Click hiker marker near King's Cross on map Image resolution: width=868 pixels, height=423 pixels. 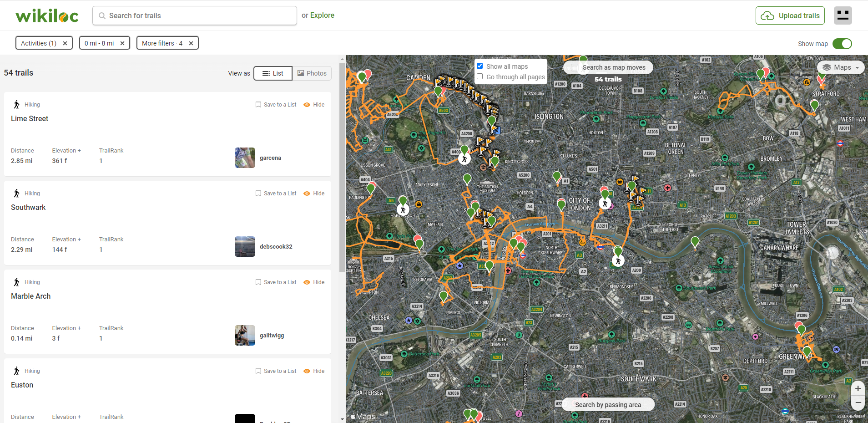[x=464, y=158]
